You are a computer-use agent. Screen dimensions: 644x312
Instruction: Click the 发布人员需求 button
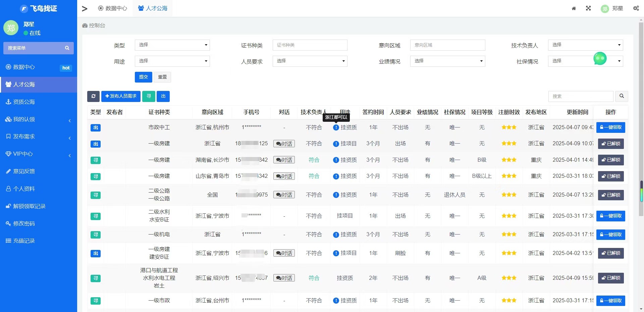tap(121, 96)
